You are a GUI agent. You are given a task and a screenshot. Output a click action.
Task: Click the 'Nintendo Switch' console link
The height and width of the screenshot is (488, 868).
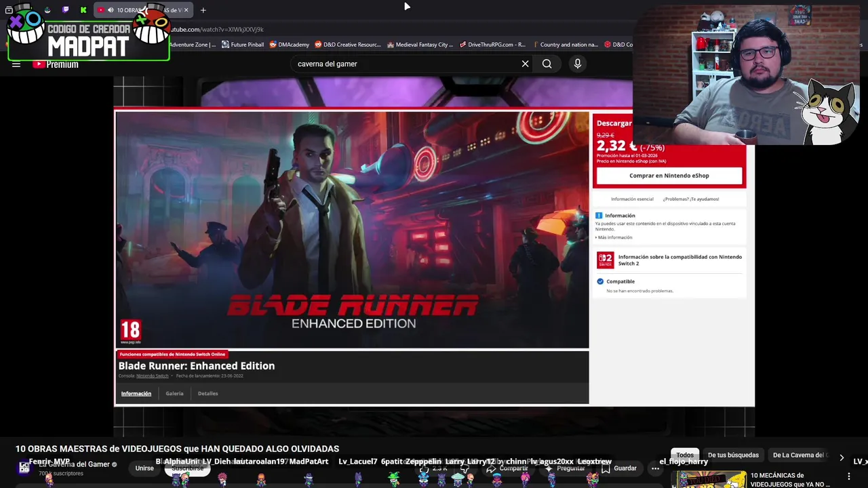tap(152, 376)
